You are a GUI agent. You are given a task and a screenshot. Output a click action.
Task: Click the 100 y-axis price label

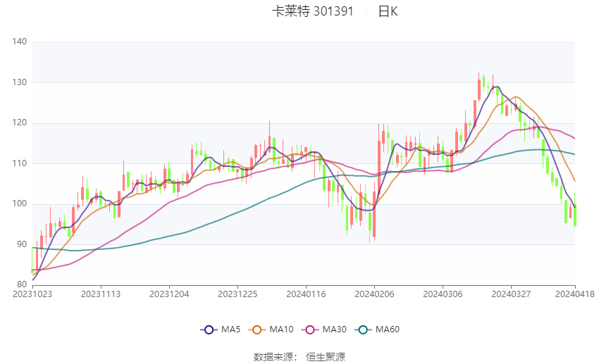coord(20,204)
